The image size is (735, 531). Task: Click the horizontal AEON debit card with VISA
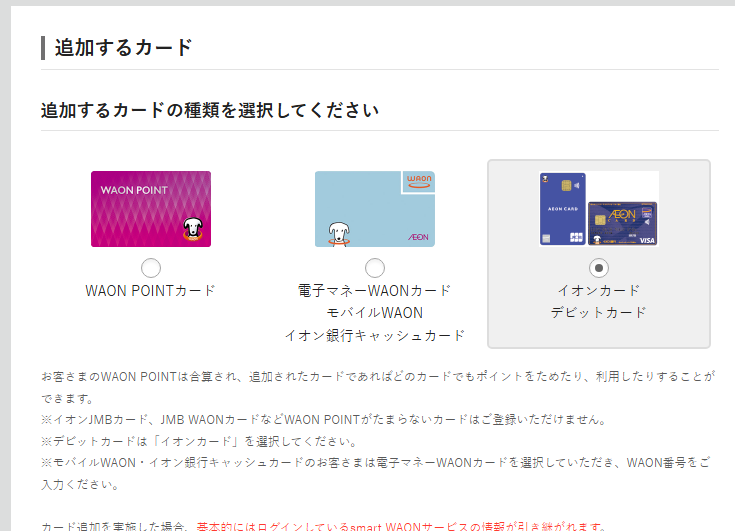click(622, 224)
